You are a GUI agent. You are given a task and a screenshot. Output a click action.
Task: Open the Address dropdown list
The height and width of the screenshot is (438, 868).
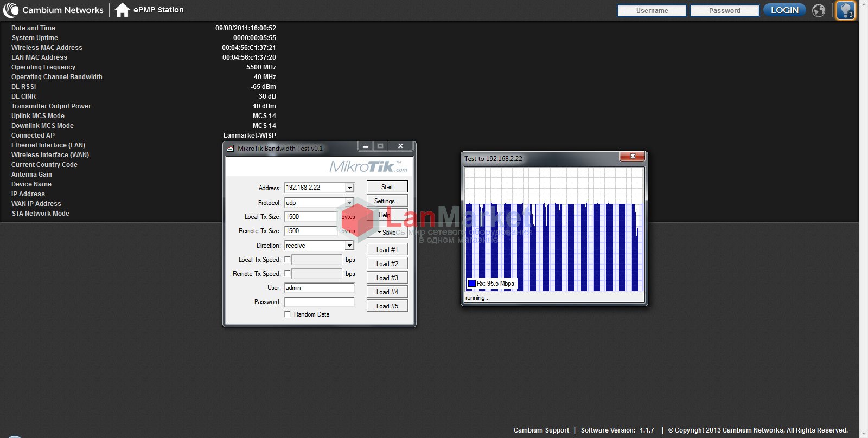pyautogui.click(x=349, y=188)
